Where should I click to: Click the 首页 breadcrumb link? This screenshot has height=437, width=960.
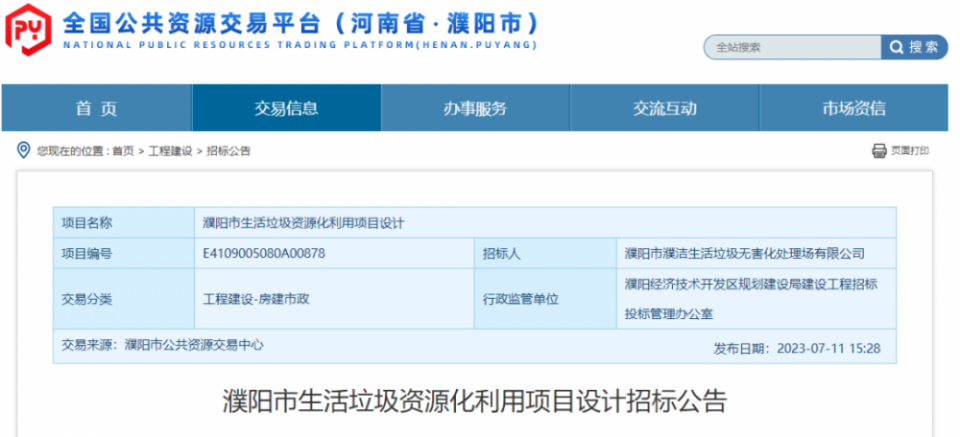[x=122, y=151]
